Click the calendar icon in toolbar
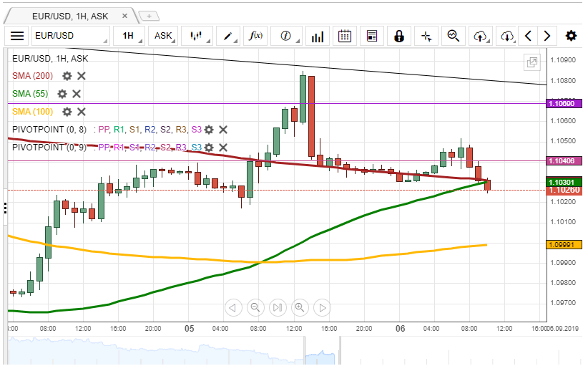 point(344,36)
